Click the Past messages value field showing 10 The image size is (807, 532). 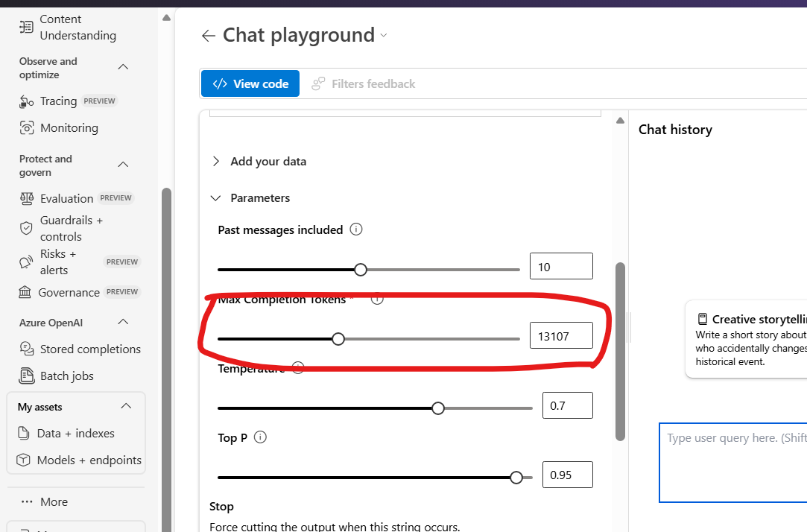(561, 266)
